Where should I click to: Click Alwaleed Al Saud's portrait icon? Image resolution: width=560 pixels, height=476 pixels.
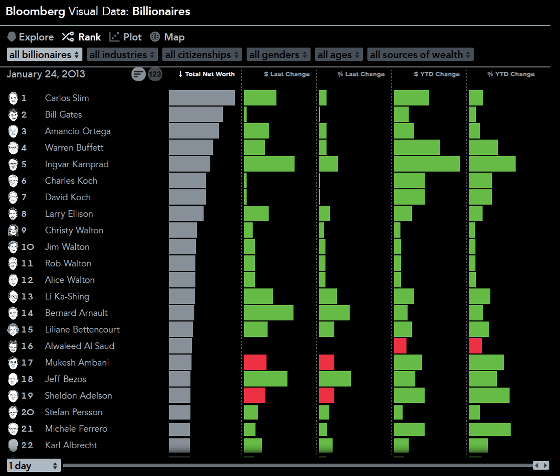point(13,346)
